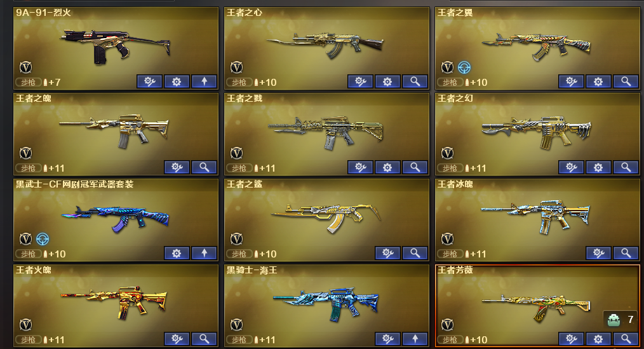Screen dimensions: 644x349
Task: Select the 王者之戮 rifle thumbnail
Action: click(325, 132)
